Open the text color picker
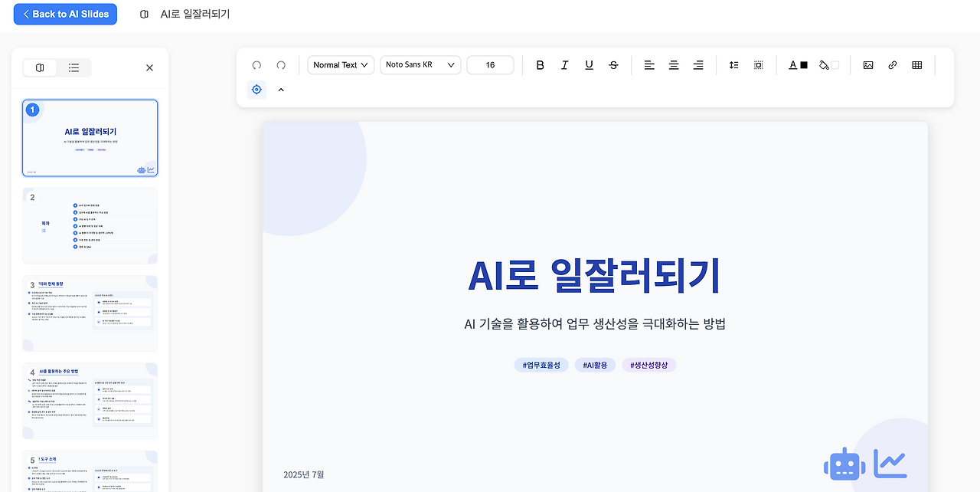This screenshot has height=492, width=980. 797,65
